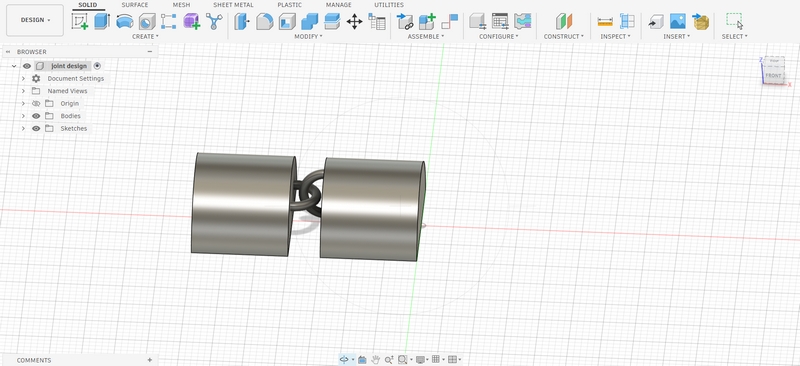Expand the Named Views node
The image size is (800, 366).
[23, 91]
